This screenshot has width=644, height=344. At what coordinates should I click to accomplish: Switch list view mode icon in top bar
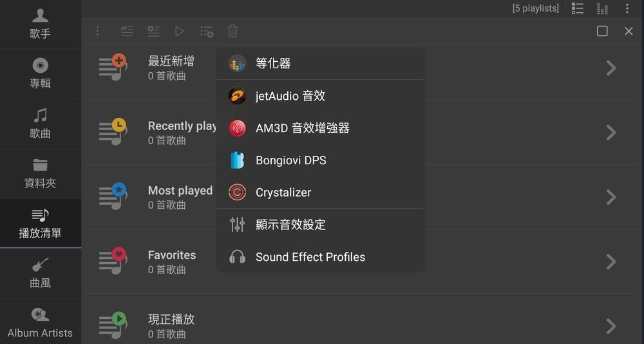578,8
